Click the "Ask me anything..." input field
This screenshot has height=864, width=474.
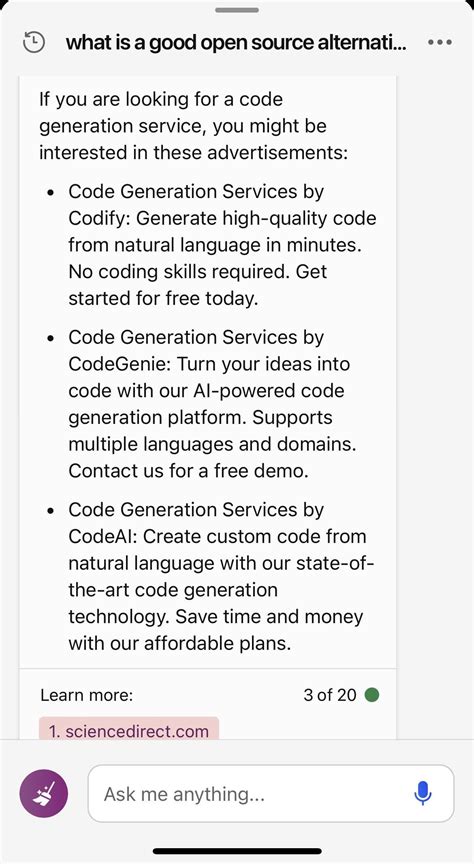(271, 793)
